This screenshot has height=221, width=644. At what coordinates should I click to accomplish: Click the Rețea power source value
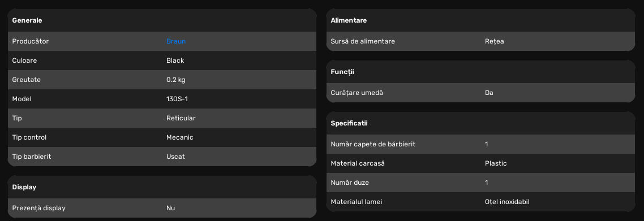pos(494,41)
